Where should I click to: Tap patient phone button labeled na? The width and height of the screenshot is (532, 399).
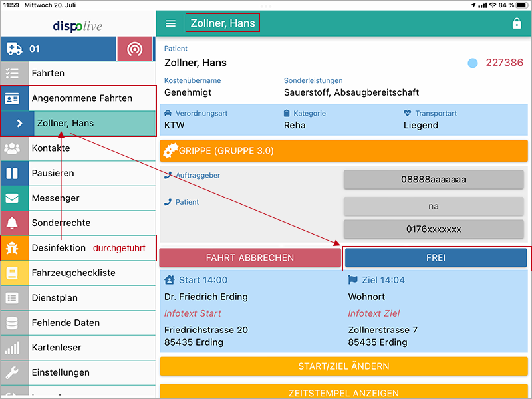coord(434,206)
